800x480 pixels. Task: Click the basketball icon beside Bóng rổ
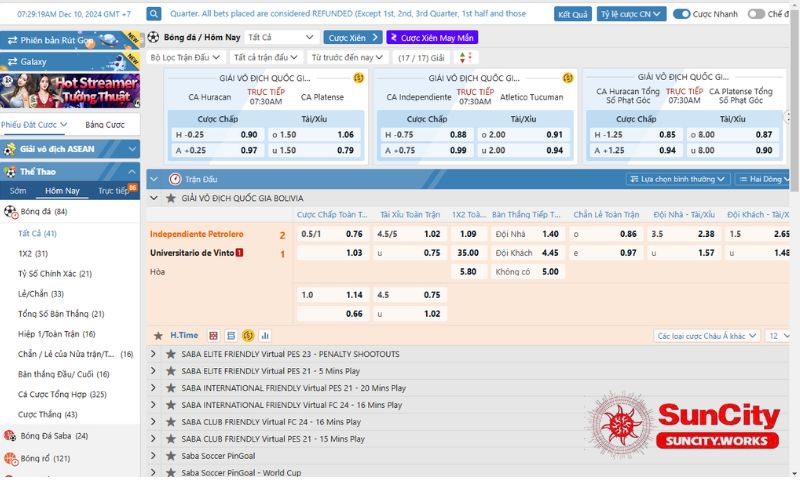click(x=10, y=458)
